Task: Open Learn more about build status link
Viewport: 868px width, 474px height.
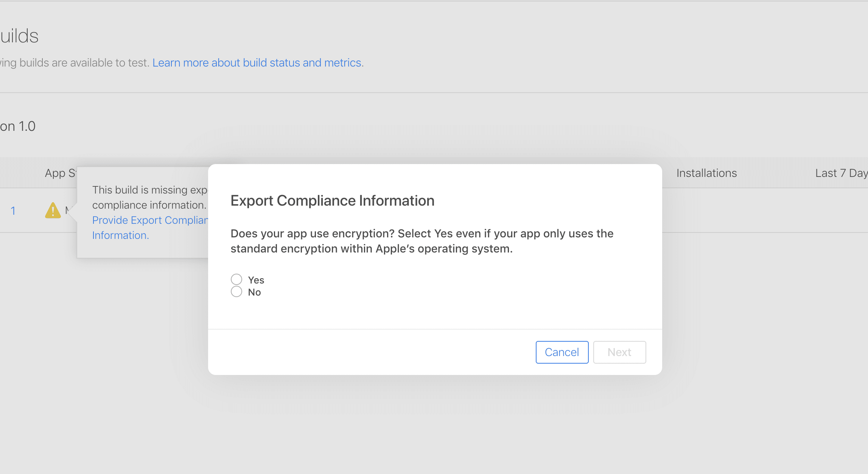Action: point(257,63)
